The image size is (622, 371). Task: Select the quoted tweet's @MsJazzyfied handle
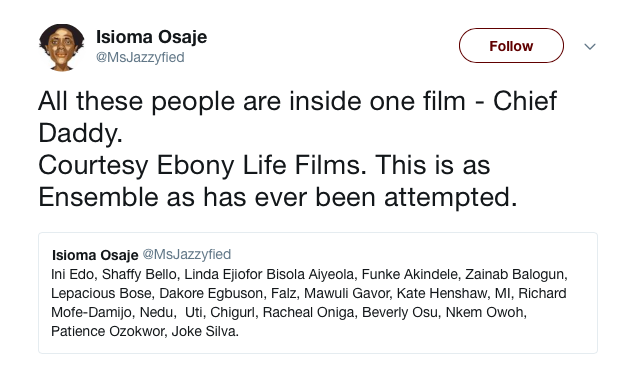pyautogui.click(x=186, y=254)
